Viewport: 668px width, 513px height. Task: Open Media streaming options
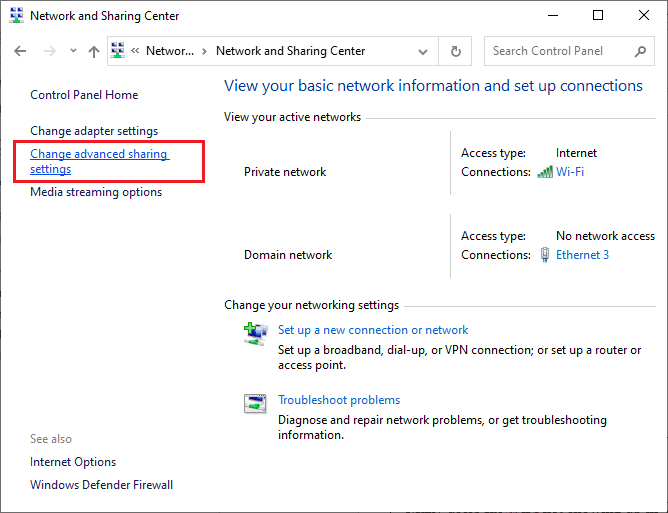click(x=96, y=192)
